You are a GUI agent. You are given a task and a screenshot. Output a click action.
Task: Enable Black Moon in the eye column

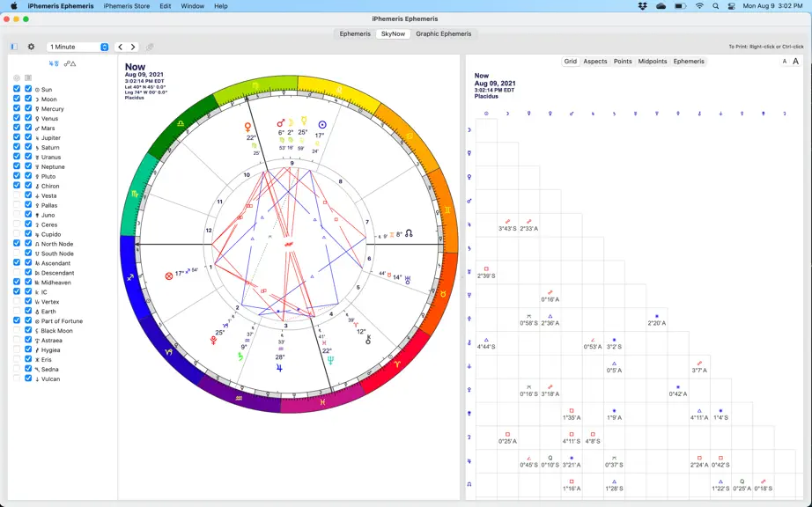(x=17, y=330)
